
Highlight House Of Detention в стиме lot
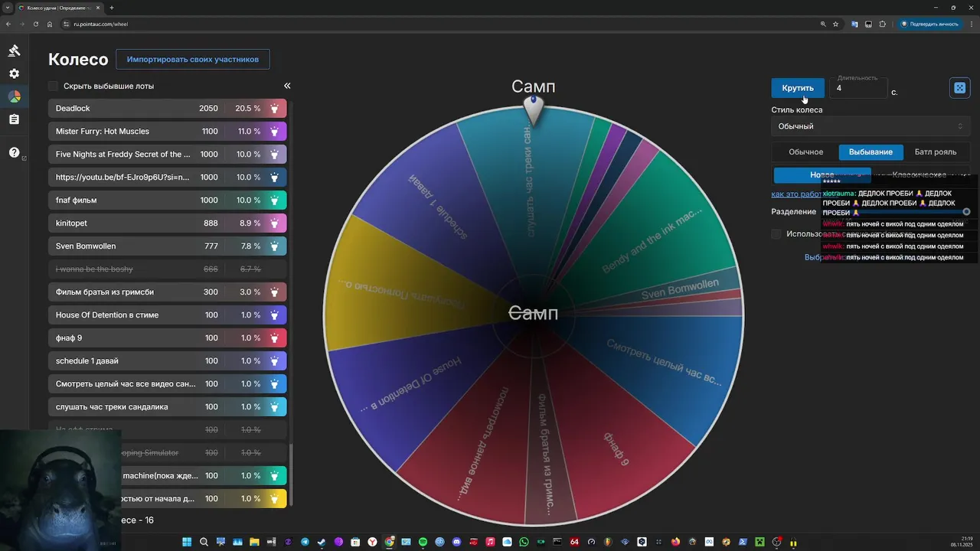point(275,315)
